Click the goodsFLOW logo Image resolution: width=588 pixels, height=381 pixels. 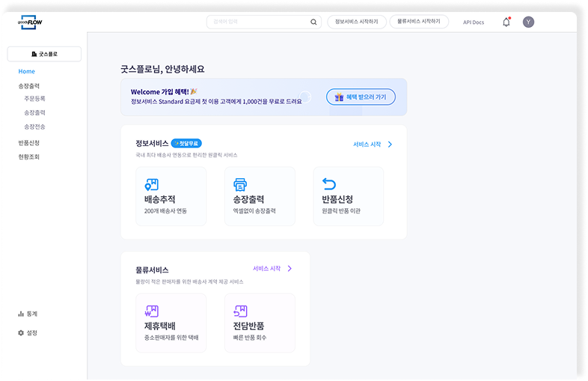[x=30, y=22]
